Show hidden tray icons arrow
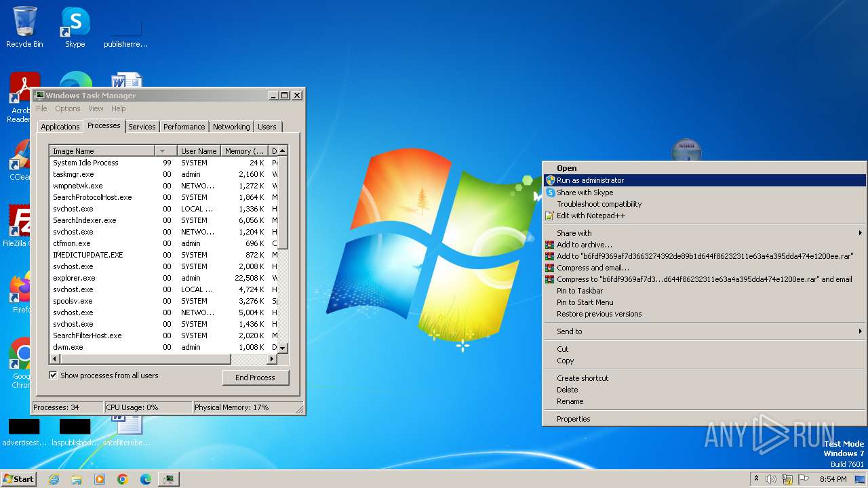868x488 pixels. pos(756,479)
